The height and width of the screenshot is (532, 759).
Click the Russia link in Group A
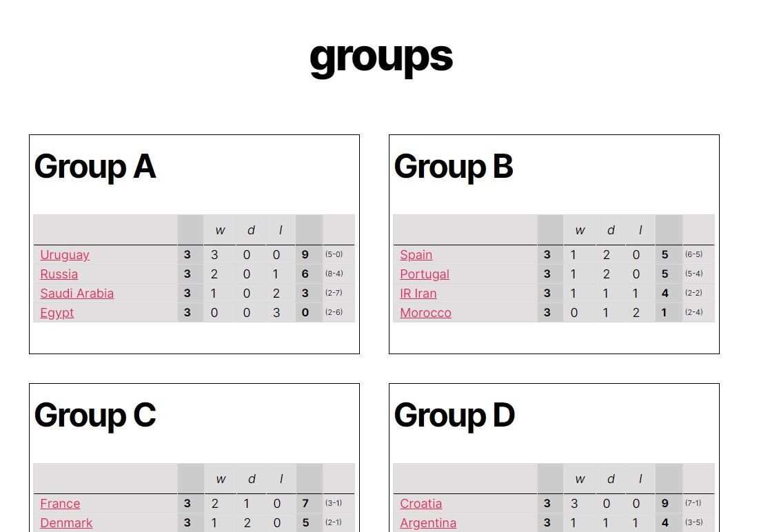59,274
